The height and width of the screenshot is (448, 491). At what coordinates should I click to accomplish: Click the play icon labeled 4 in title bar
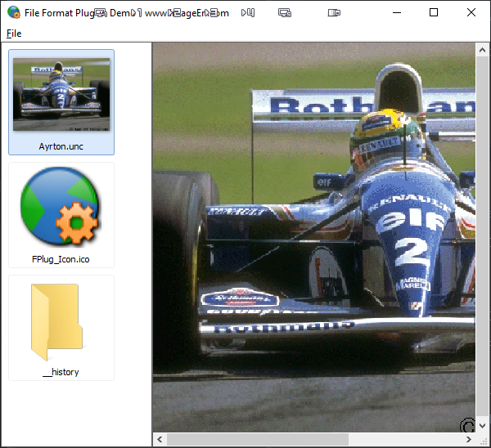pyautogui.click(x=248, y=12)
